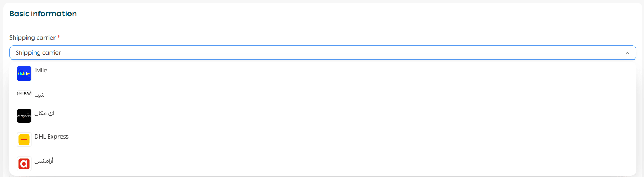
Task: Click the Shipping carrier placeholder text
Action: click(x=38, y=53)
